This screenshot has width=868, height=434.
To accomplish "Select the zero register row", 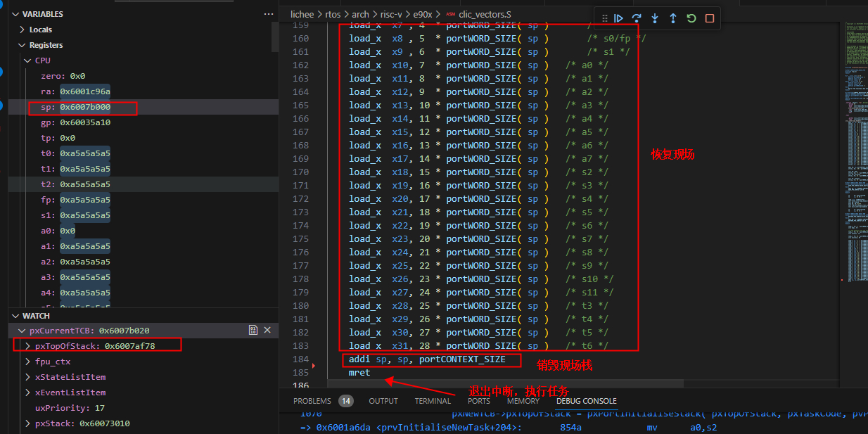I will coord(143,76).
